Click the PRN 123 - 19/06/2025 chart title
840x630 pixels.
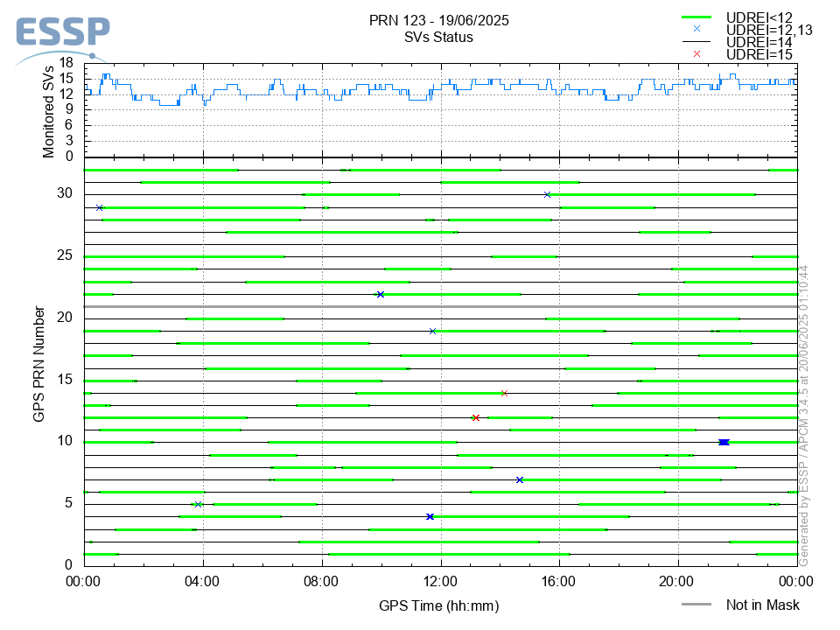tap(439, 21)
